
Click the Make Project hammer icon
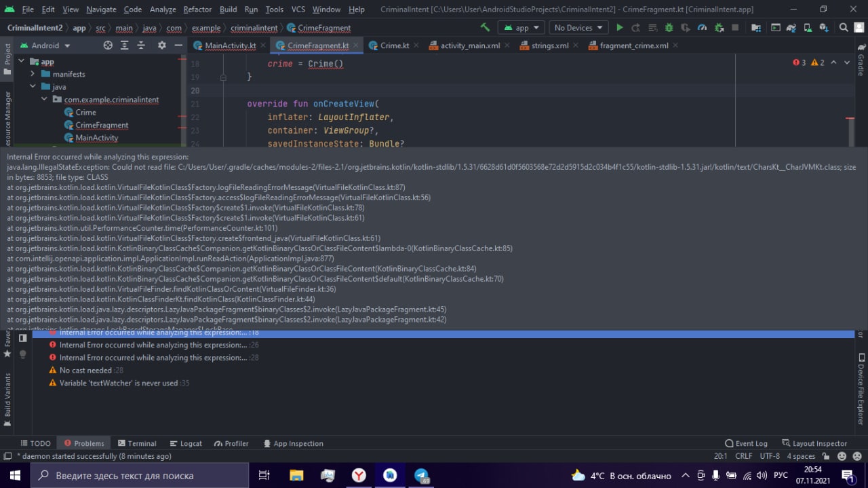(485, 28)
